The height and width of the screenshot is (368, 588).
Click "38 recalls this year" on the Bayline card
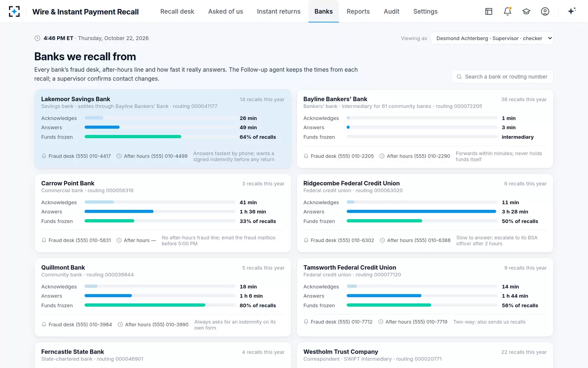click(x=524, y=99)
